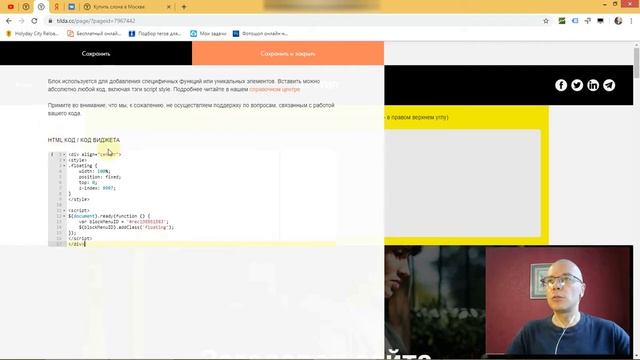Click the black monitor extension icon
Image resolution: width=640 pixels, height=360 pixels.
click(x=600, y=21)
